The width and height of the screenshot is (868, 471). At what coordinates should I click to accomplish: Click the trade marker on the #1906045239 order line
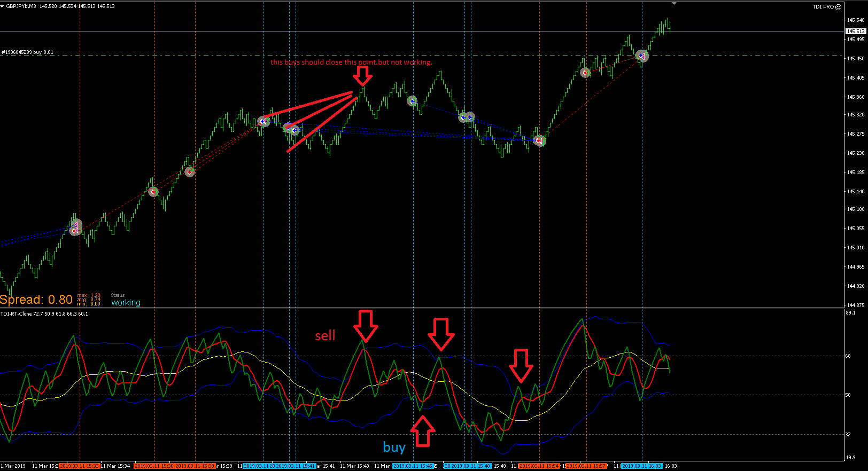click(642, 56)
